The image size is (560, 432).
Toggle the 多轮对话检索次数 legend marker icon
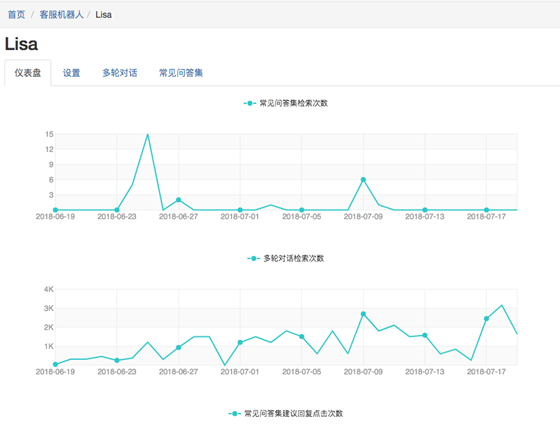[254, 258]
